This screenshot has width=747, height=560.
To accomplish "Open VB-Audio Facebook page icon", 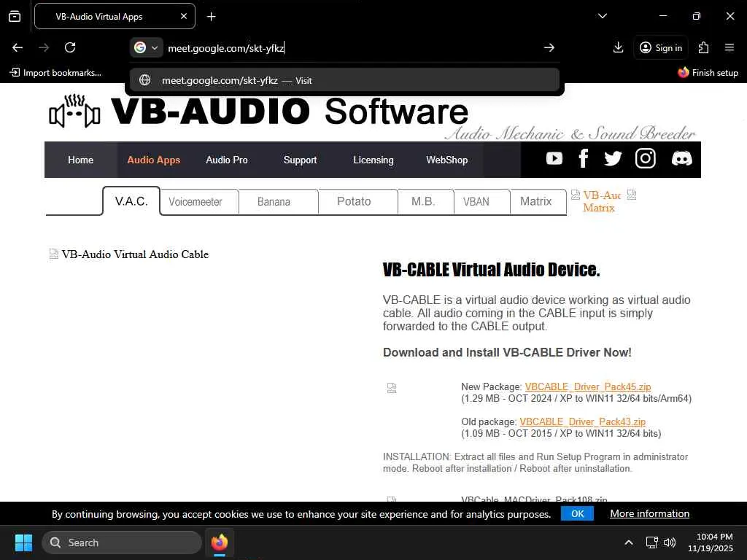I will pos(583,158).
